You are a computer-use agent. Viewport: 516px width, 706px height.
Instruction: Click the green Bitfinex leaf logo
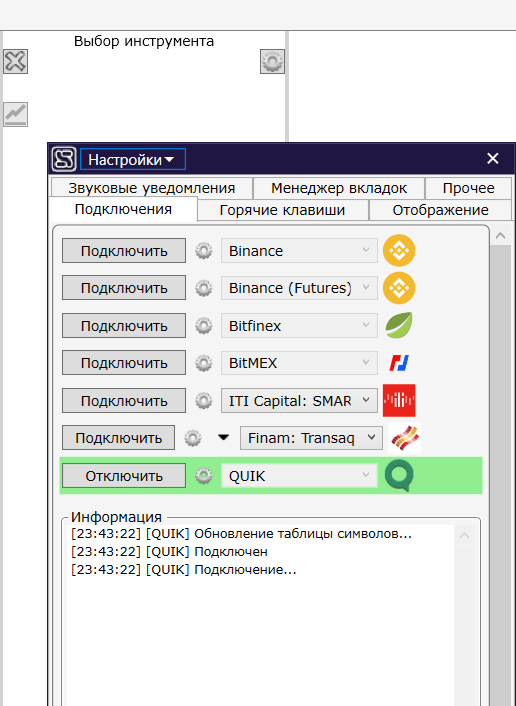coord(399,325)
